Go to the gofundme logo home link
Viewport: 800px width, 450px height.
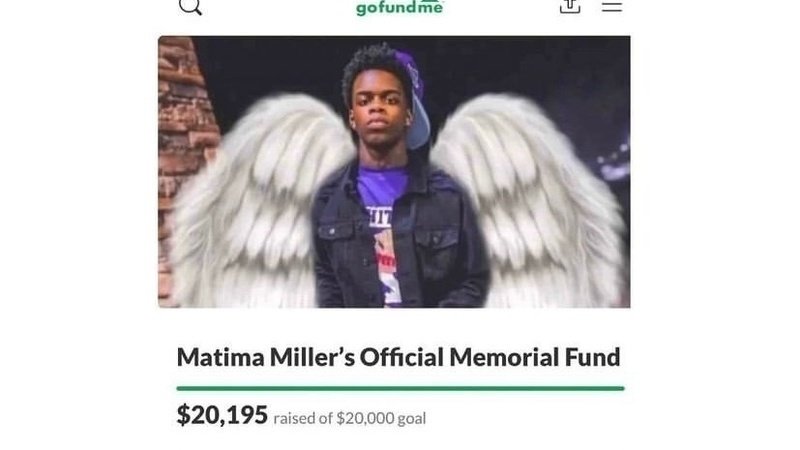[400, 8]
